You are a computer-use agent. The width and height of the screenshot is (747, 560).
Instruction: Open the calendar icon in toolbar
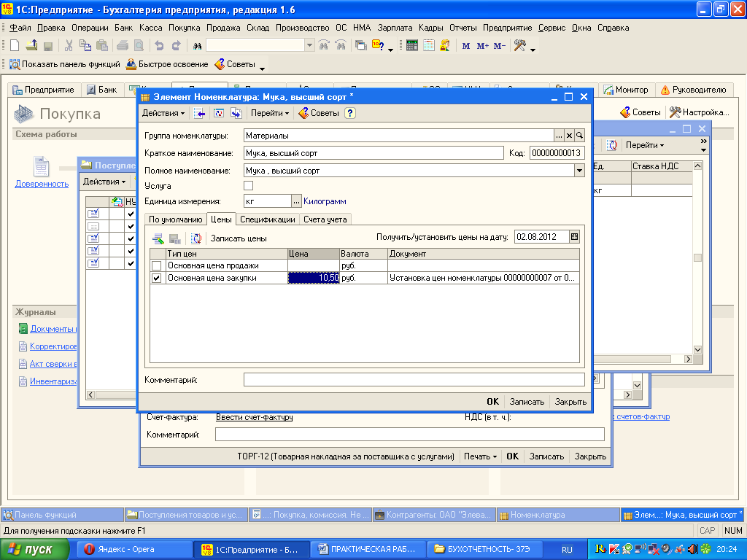click(x=429, y=46)
